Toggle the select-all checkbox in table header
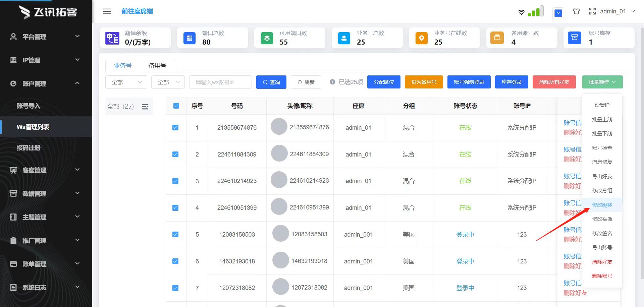 tap(176, 106)
